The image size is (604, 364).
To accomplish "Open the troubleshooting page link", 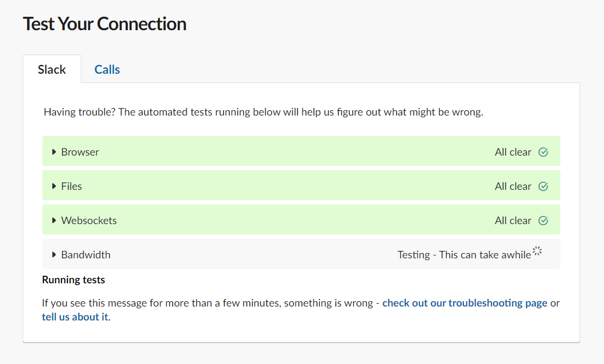I will [x=465, y=303].
